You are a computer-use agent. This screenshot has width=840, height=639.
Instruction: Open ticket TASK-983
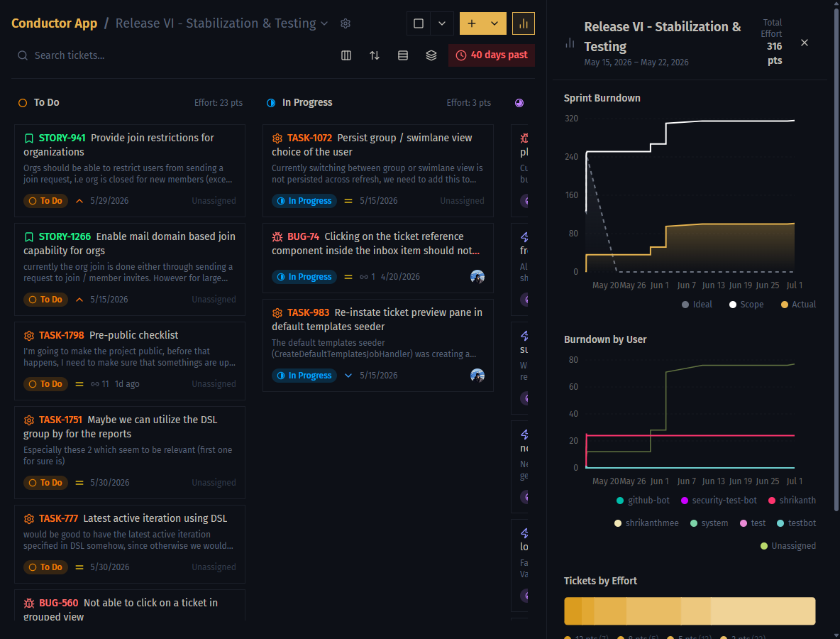click(x=377, y=345)
